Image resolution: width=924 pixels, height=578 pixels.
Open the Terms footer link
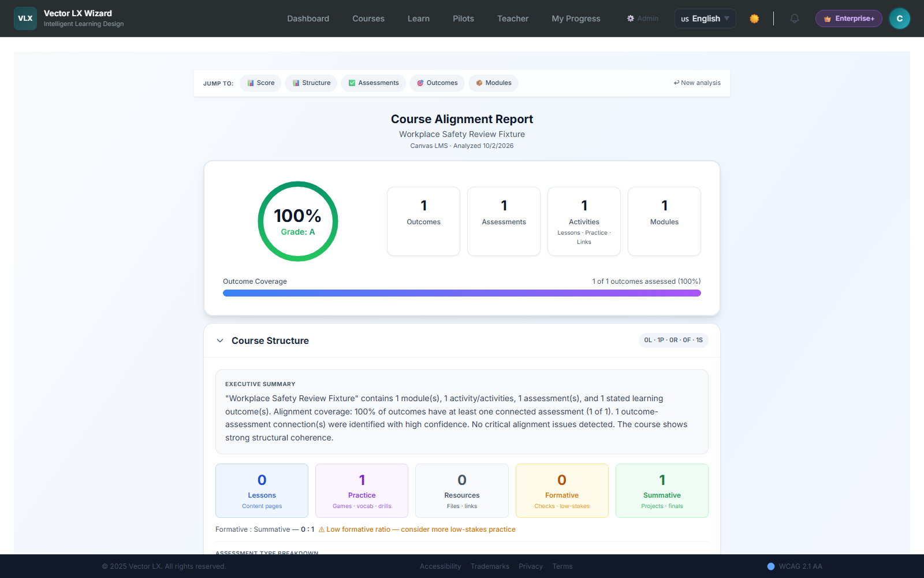[562, 566]
